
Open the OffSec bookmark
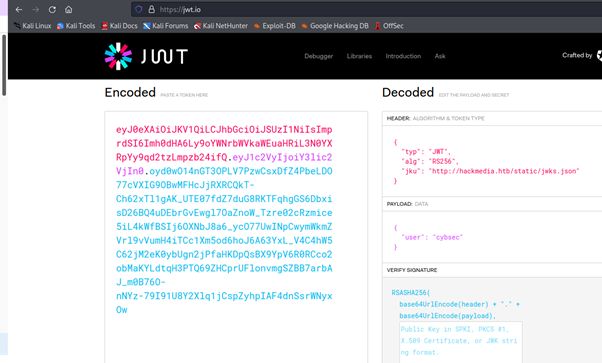coord(389,26)
